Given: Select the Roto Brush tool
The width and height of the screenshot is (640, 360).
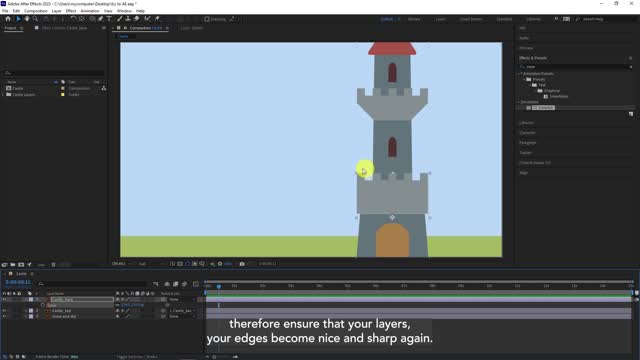Looking at the screenshot, I should click(147, 19).
